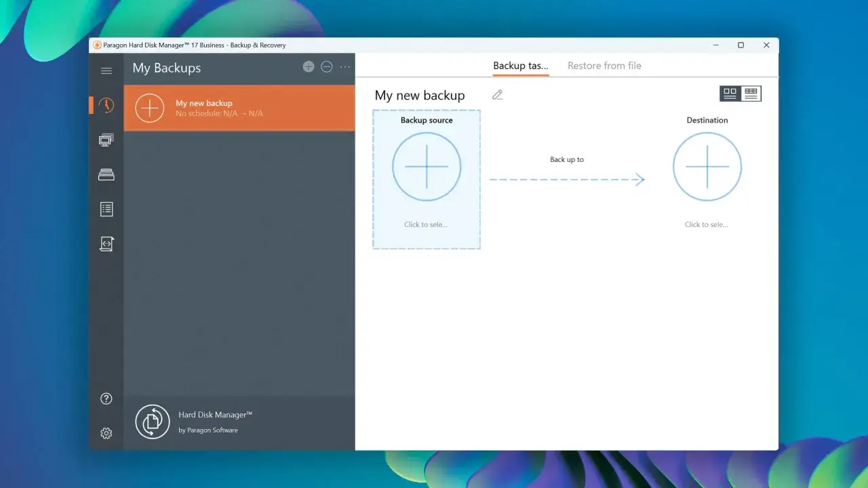Image resolution: width=868 pixels, height=488 pixels.
Task: Open the help question mark icon
Action: point(106,399)
